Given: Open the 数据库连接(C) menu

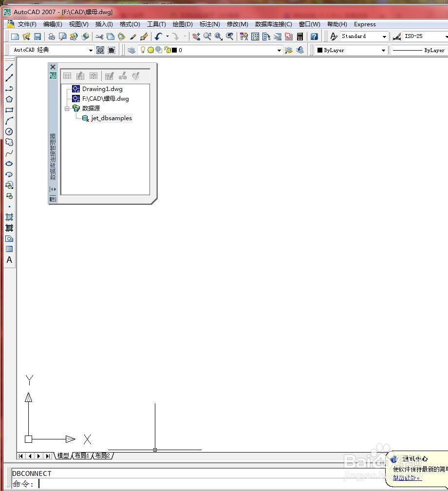Looking at the screenshot, I should click(273, 24).
